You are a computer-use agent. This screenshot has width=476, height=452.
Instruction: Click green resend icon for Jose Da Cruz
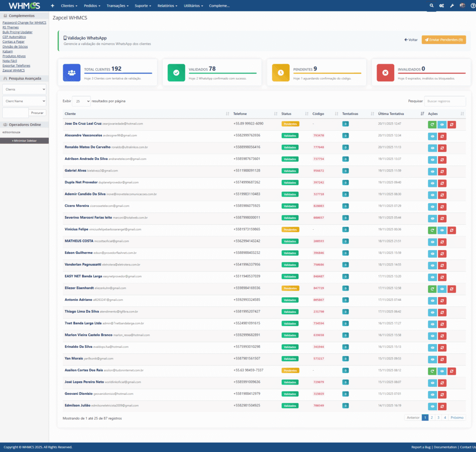click(x=432, y=124)
